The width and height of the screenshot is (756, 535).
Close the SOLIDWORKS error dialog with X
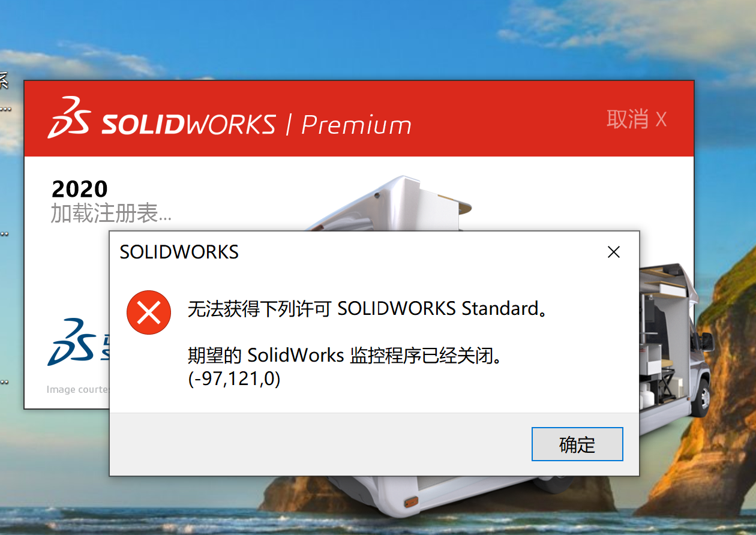click(x=613, y=252)
